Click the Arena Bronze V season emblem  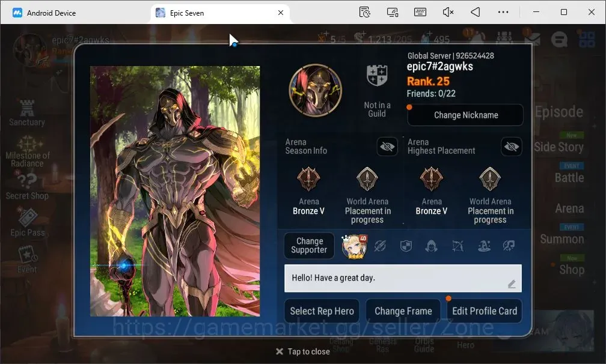coord(308,179)
